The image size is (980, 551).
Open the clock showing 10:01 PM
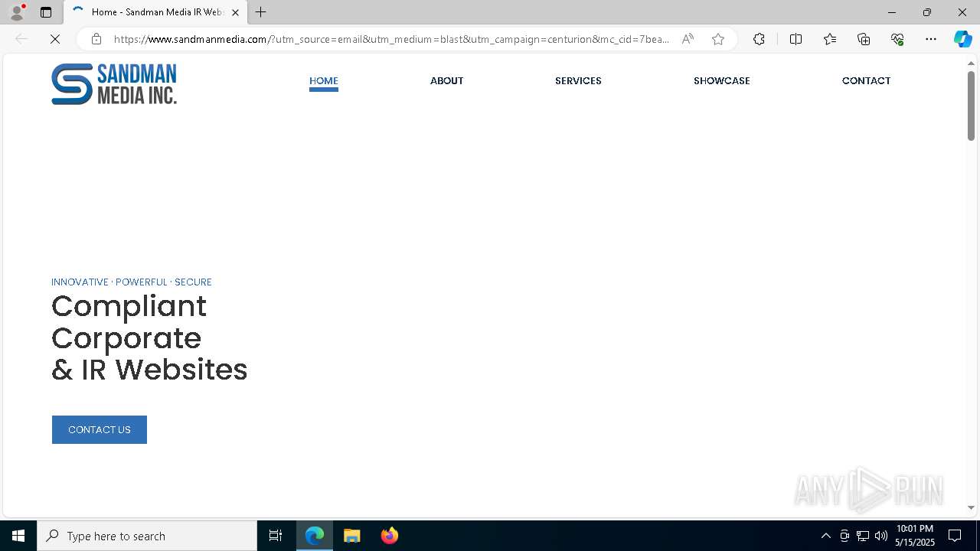coord(915,536)
